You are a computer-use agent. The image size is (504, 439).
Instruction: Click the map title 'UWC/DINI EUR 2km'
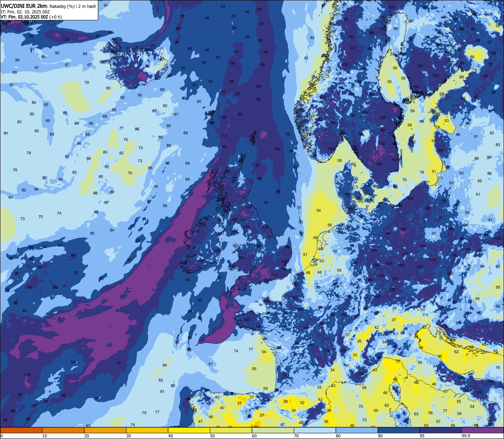point(24,6)
